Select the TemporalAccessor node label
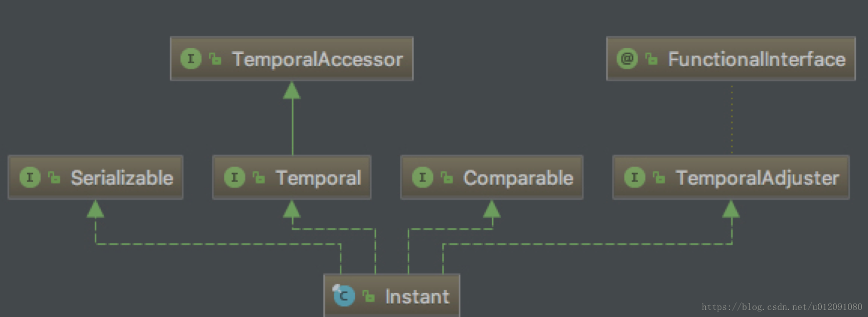 pos(317,59)
